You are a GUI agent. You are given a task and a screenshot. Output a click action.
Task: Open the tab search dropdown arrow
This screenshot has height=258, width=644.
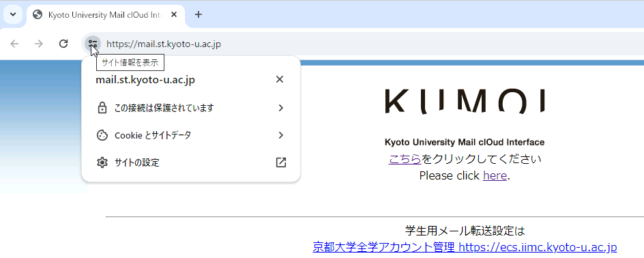coord(13,15)
